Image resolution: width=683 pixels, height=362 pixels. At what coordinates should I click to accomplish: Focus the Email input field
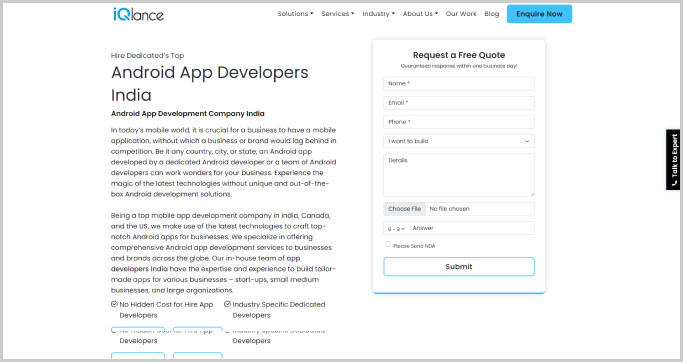(x=459, y=103)
